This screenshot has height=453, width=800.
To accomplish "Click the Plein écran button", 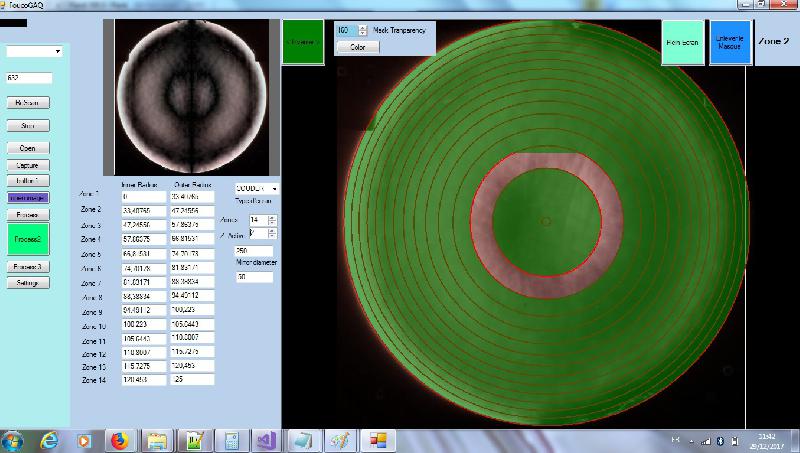I will (683, 42).
